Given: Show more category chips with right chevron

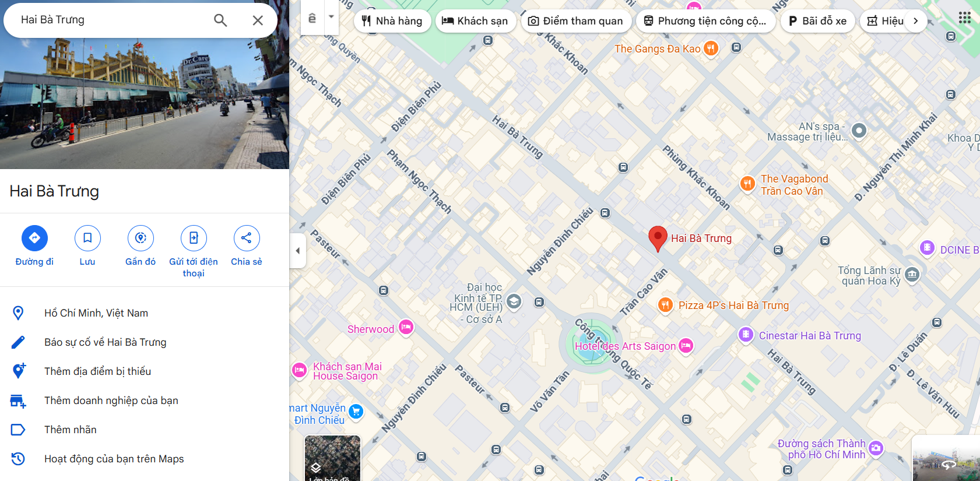Looking at the screenshot, I should tap(915, 21).
